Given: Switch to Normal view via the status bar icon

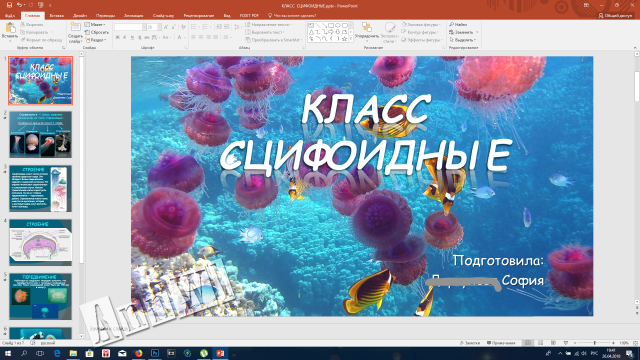Looking at the screenshot, I should click(528, 343).
